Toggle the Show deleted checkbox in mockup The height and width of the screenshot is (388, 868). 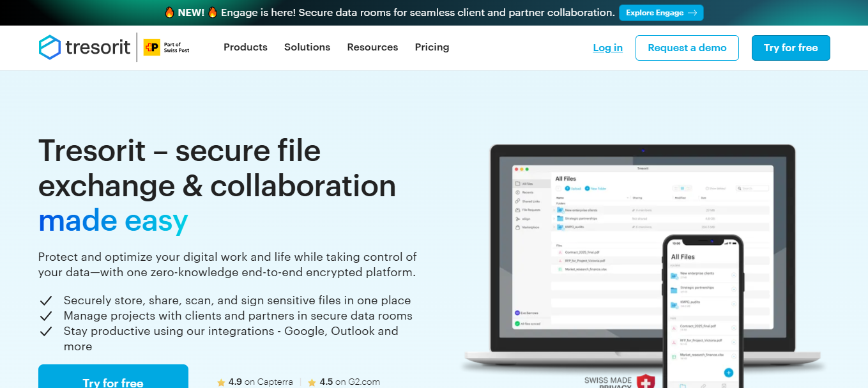click(x=707, y=189)
